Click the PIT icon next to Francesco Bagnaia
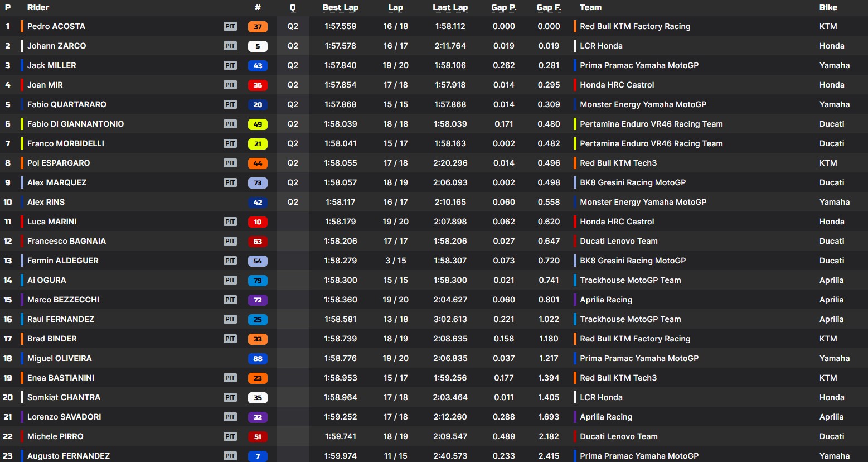 pyautogui.click(x=230, y=241)
